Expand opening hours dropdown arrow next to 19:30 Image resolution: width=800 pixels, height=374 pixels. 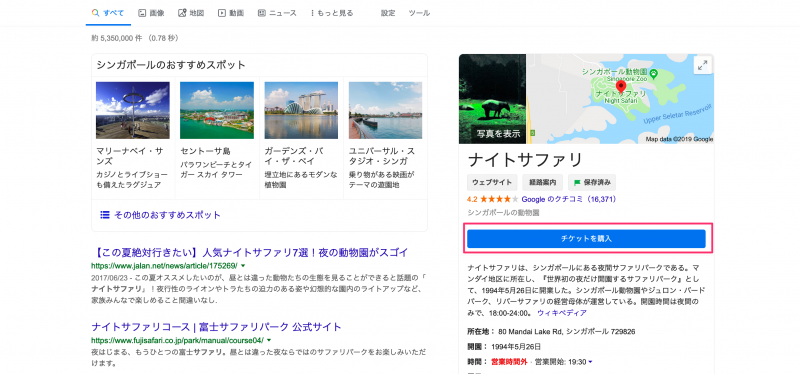point(590,362)
